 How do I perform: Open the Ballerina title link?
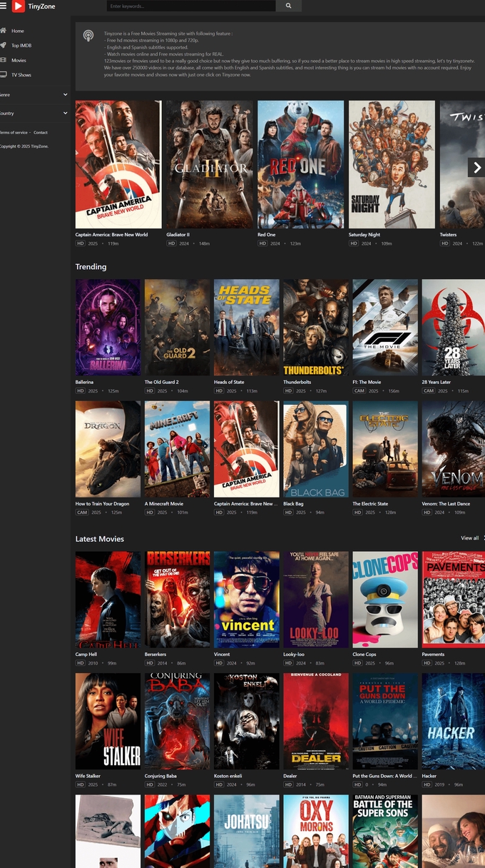pyautogui.click(x=84, y=382)
